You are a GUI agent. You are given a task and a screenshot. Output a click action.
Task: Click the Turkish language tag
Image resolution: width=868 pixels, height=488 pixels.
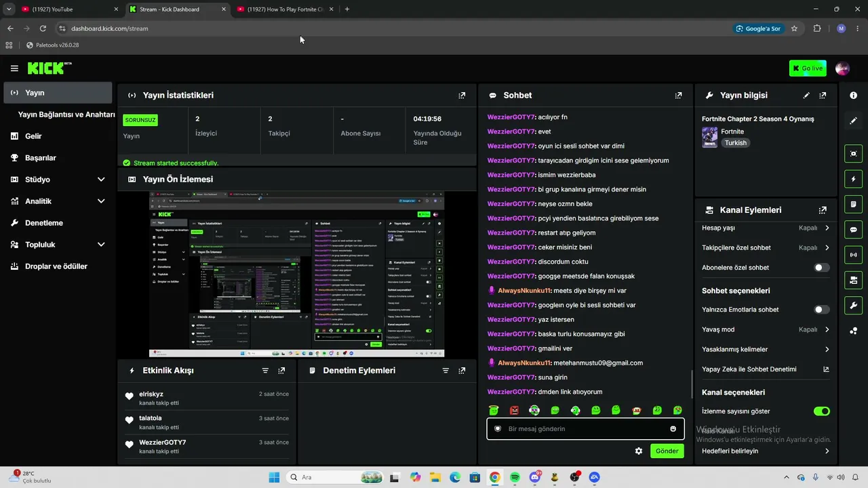pos(735,143)
